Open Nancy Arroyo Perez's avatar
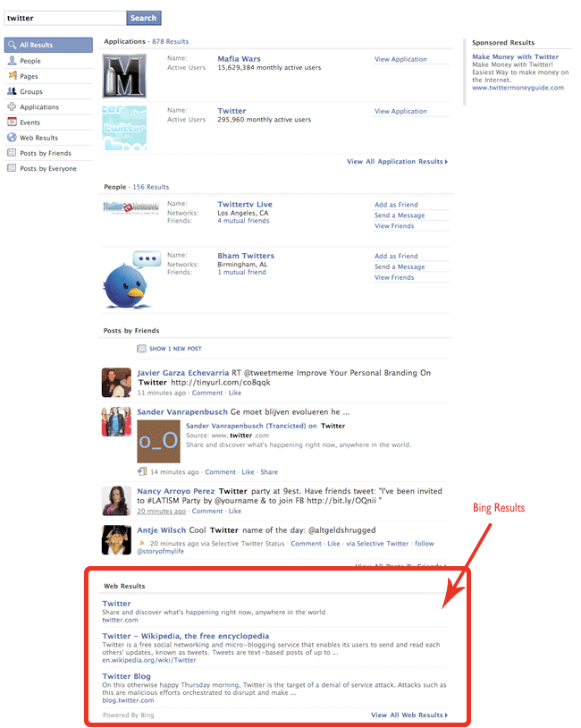581x728 pixels. tap(116, 501)
